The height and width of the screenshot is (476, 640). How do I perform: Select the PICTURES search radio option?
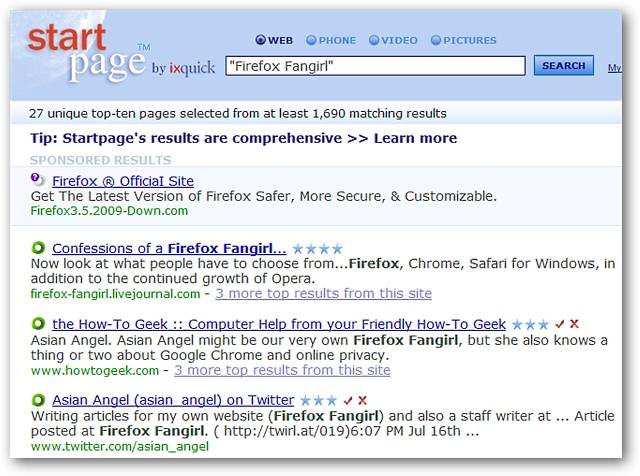(436, 41)
